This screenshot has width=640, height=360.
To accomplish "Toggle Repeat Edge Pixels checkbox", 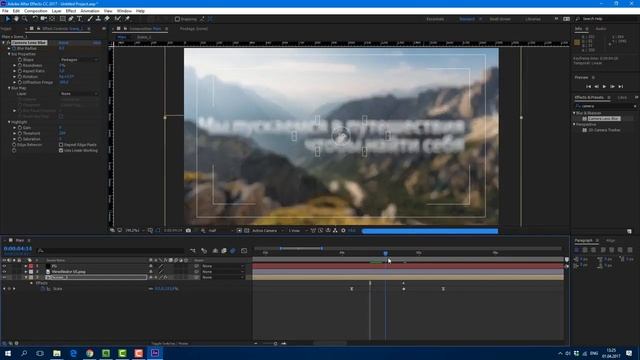I will click(61, 145).
